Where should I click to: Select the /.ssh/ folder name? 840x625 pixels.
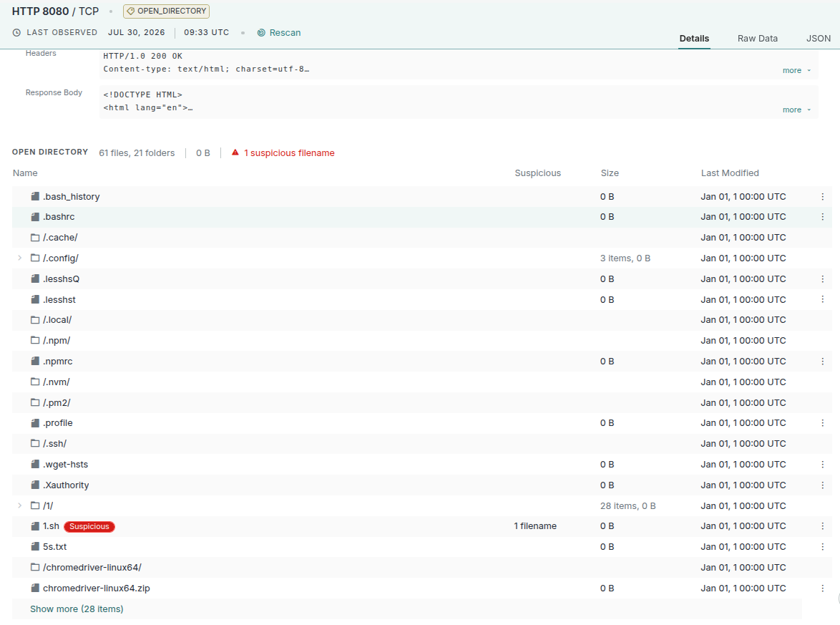54,444
